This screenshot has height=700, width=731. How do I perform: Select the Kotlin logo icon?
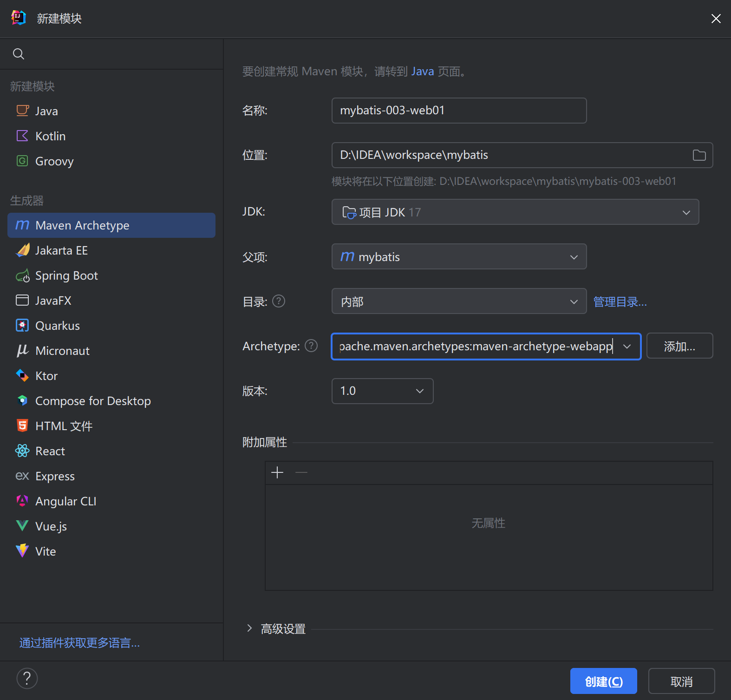22,136
